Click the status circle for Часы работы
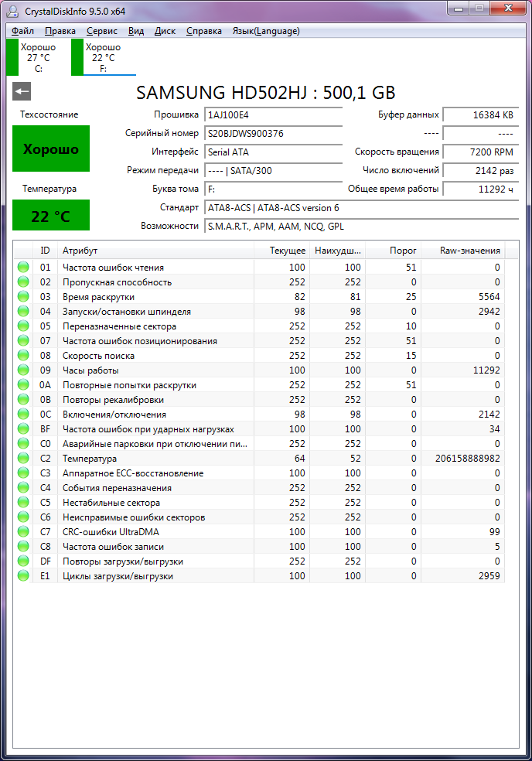Screen dimensions: 532x761 (23, 370)
